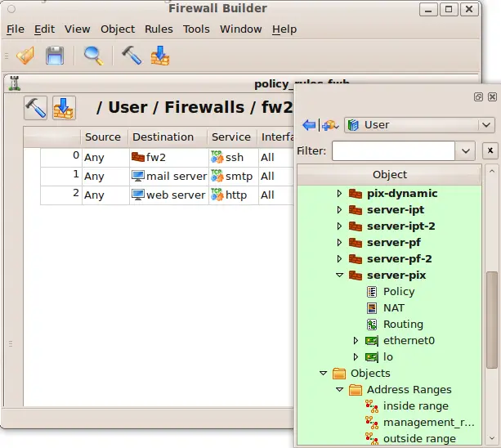Open the Object menu
The width and height of the screenshot is (501, 448).
coord(118,29)
